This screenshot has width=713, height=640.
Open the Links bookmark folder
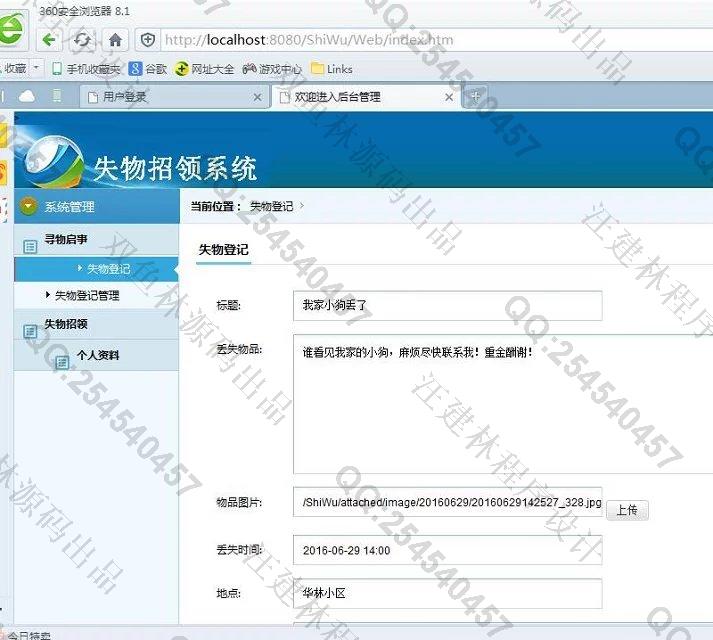point(318,69)
